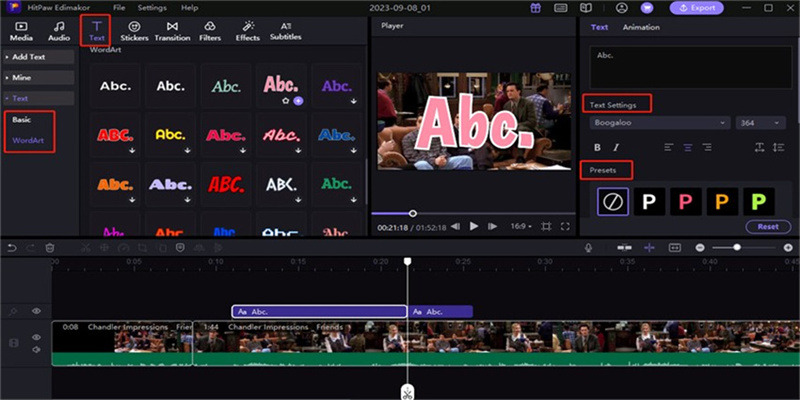Click the redo icon
Viewport: 800px width, 400px height.
[x=30, y=248]
